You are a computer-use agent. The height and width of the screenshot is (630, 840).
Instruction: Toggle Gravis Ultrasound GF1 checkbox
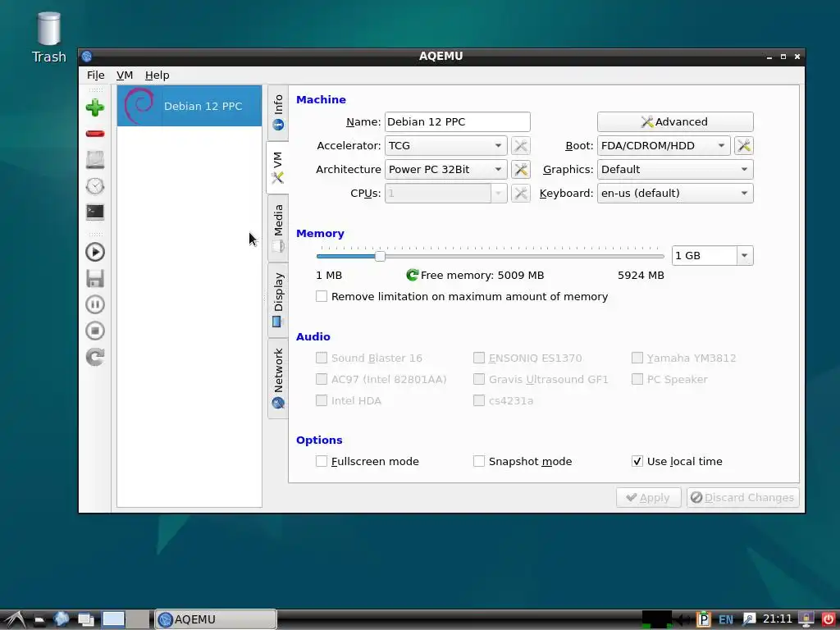point(479,379)
